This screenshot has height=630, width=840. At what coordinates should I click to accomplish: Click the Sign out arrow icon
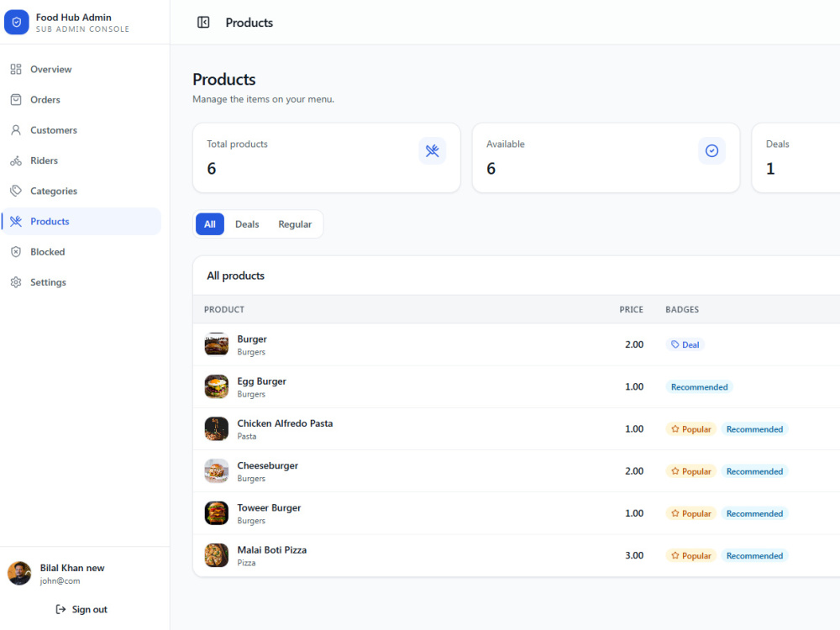[x=60, y=609]
